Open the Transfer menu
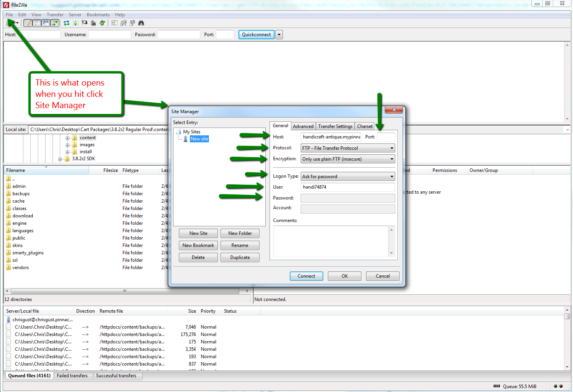This screenshot has width=573, height=392. (55, 15)
